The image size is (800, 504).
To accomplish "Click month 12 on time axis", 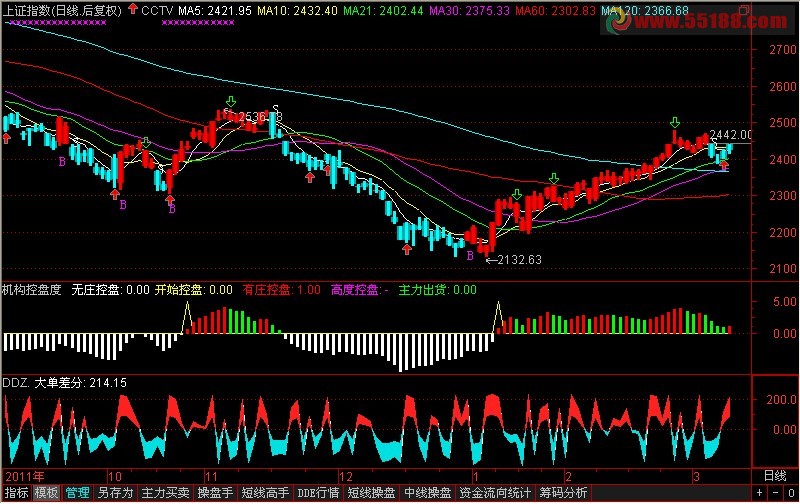I will point(346,477).
